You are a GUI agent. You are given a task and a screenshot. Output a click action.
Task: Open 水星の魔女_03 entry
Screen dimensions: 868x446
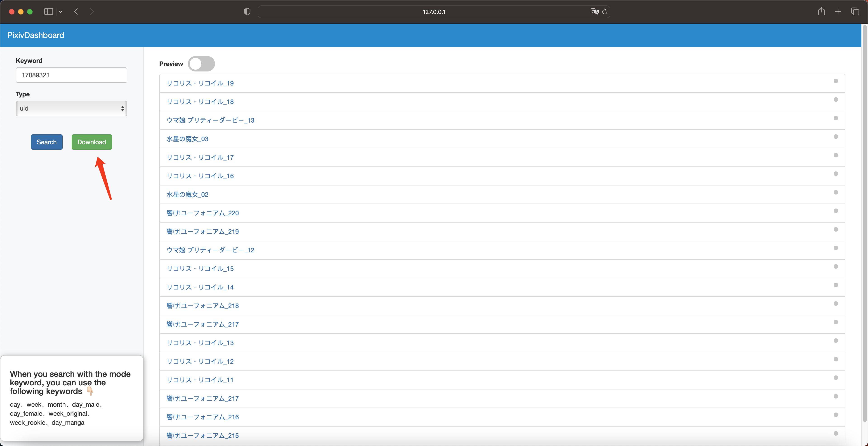tap(187, 139)
